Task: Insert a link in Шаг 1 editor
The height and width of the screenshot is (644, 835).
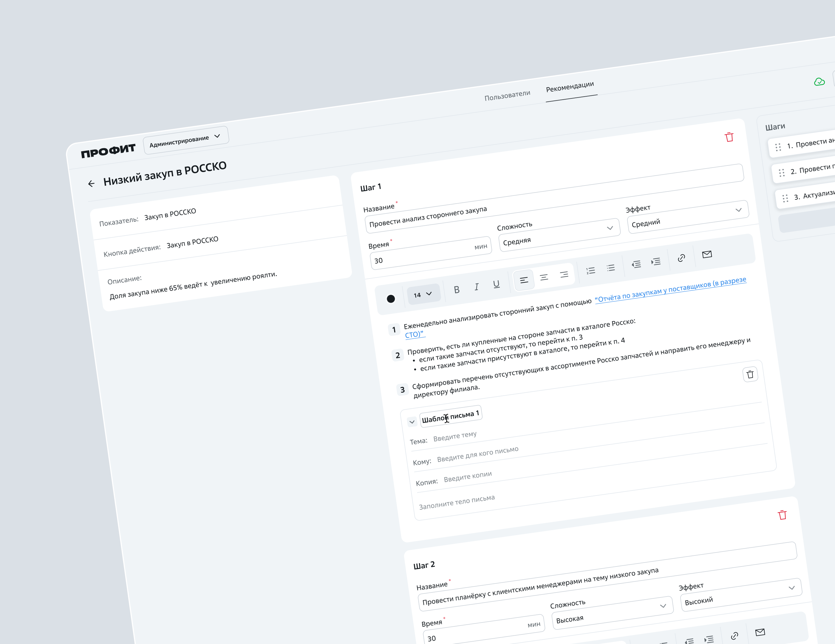Action: point(681,258)
